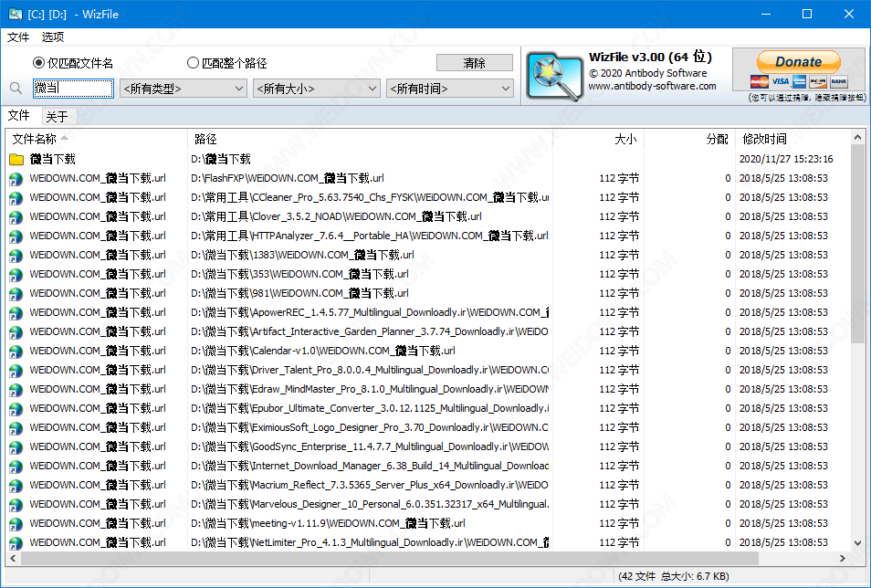871x588 pixels.
Task: Select path D:\微当下载\meeting-v1.11.9\WEiDOWN.COM_微当下载.url
Action: click(329, 523)
